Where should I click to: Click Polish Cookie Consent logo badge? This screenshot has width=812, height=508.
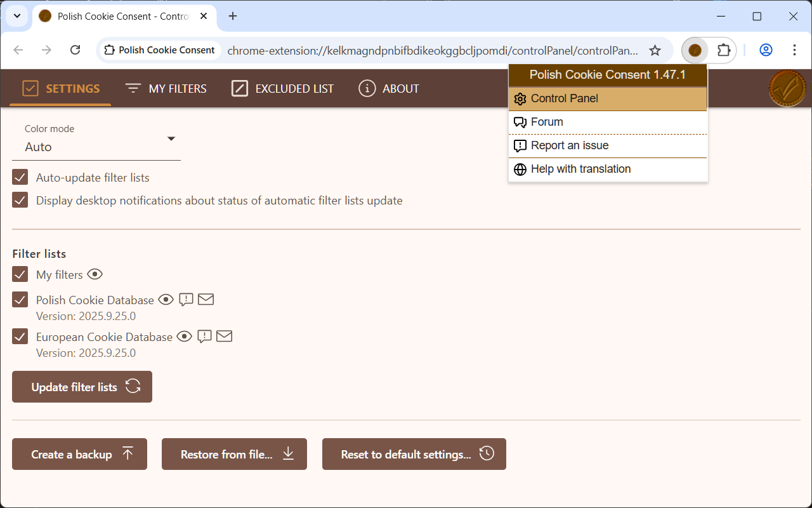click(x=787, y=88)
